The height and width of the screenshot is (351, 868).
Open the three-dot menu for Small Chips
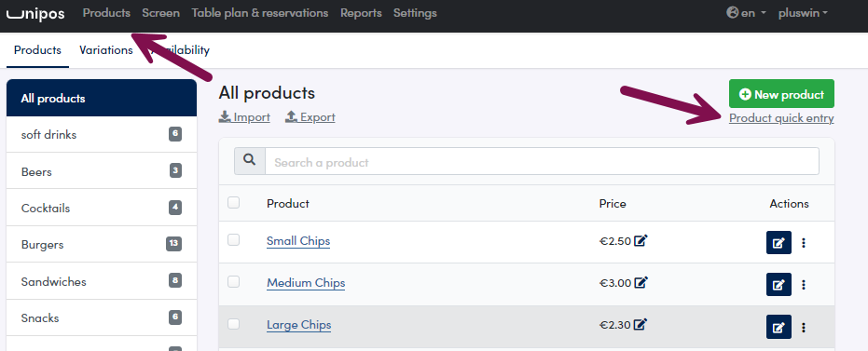coord(804,243)
